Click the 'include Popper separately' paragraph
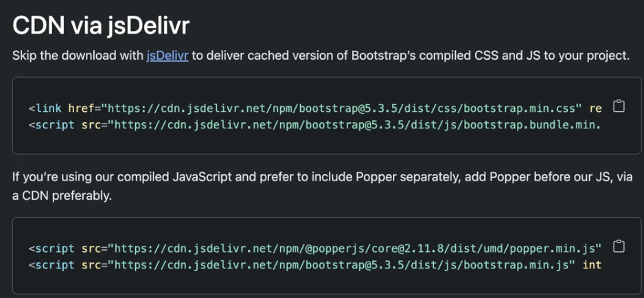Viewport: 644px width, 298px height. pos(323,187)
